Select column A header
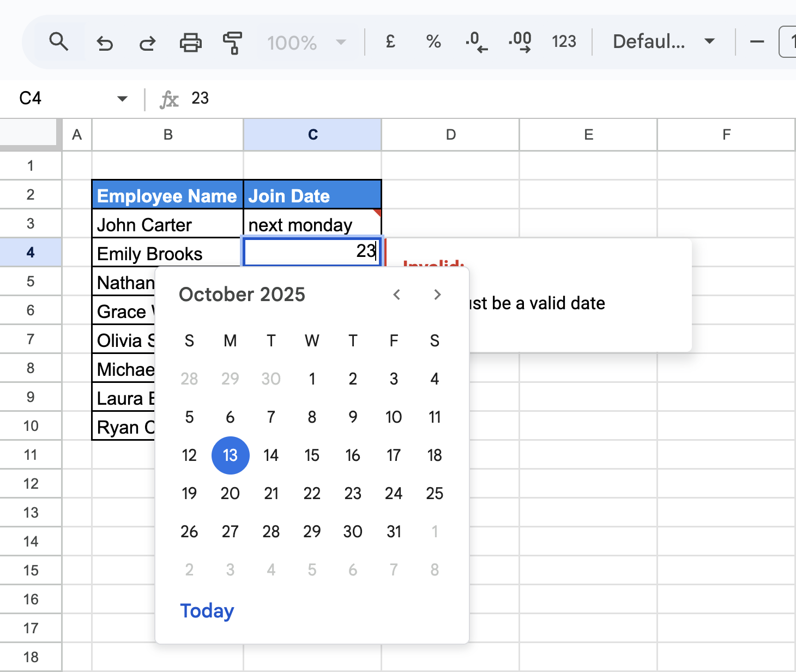 pos(77,135)
